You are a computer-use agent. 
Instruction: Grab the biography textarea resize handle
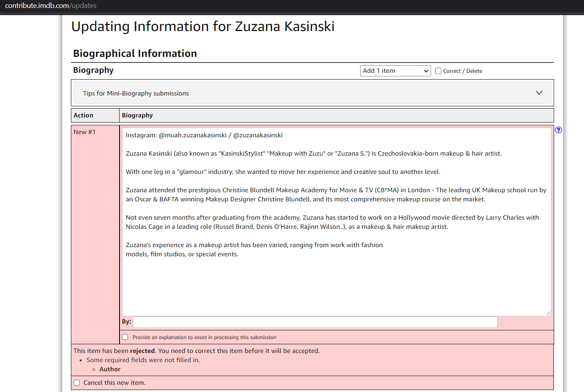pos(549,313)
